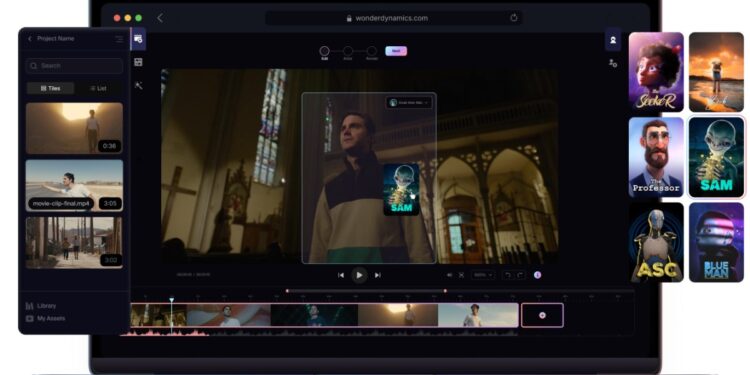Select the third workflow step circle
Screen dimensions: 750x375
click(x=372, y=51)
